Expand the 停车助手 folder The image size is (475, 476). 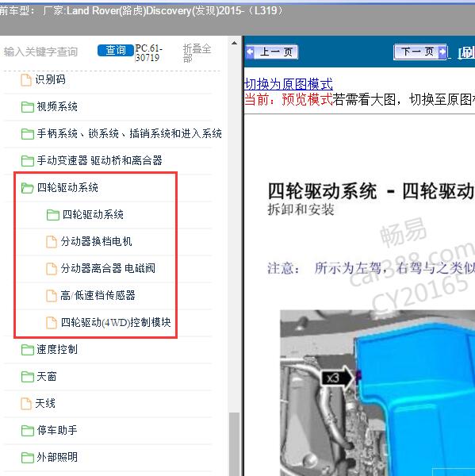(x=57, y=430)
